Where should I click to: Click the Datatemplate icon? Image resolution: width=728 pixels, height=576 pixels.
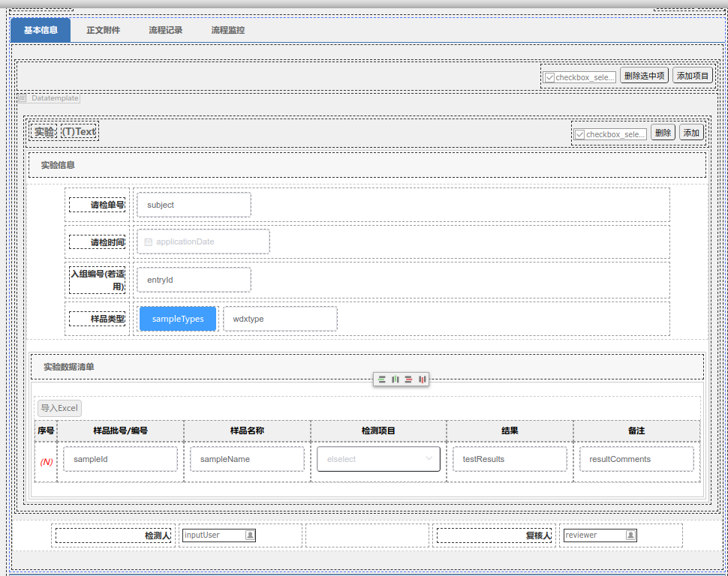[x=23, y=98]
